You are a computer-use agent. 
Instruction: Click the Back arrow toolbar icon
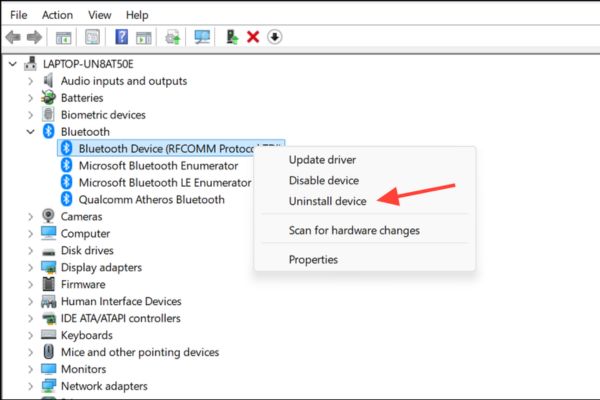(13, 37)
